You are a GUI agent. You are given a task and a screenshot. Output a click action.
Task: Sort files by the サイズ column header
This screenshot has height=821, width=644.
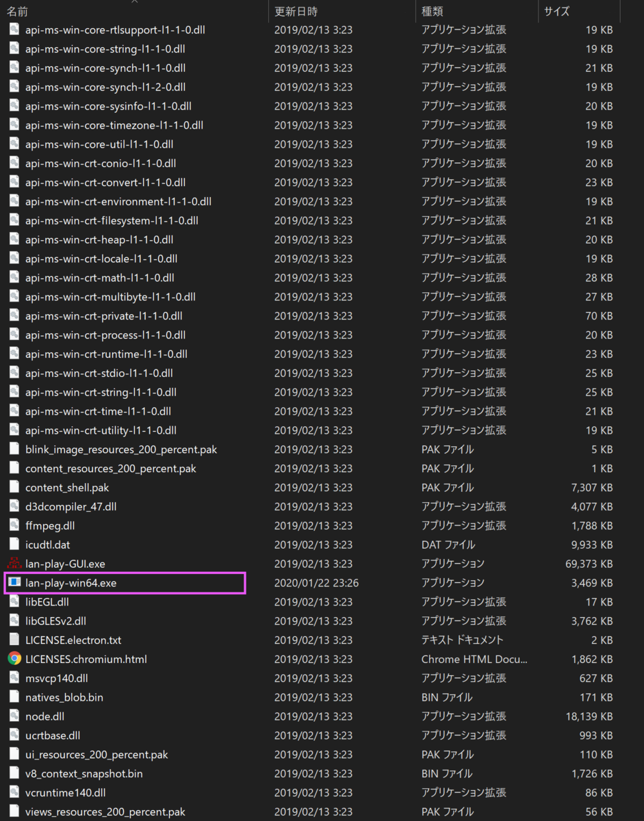click(556, 11)
